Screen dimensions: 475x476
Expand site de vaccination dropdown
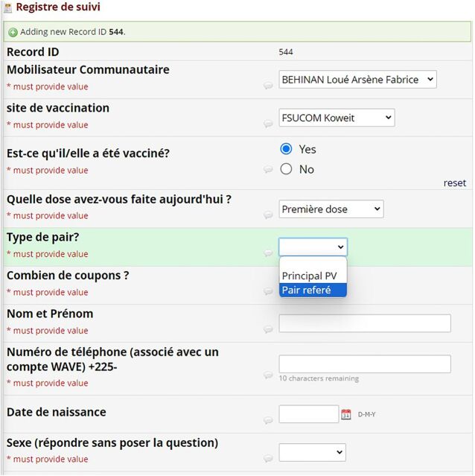pyautogui.click(x=337, y=118)
